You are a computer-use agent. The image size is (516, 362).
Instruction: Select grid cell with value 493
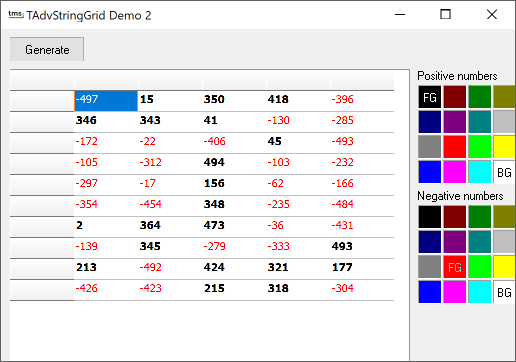coord(362,248)
